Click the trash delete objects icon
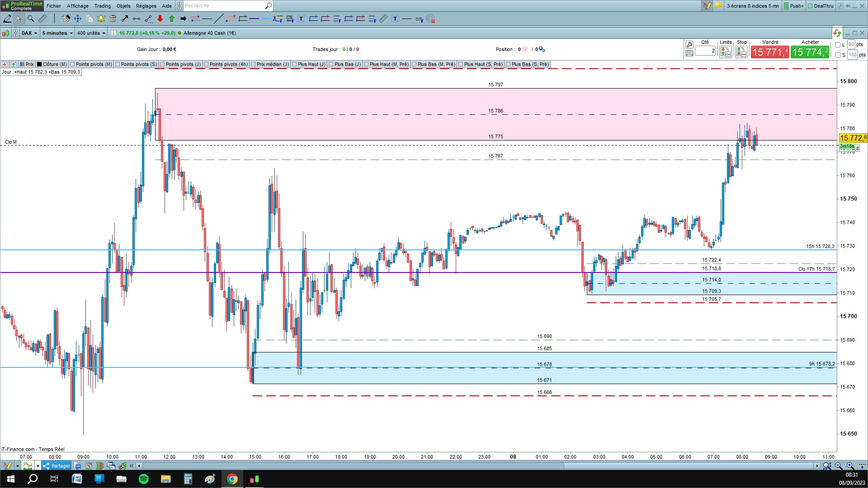The width and height of the screenshot is (868, 488). tap(113, 19)
